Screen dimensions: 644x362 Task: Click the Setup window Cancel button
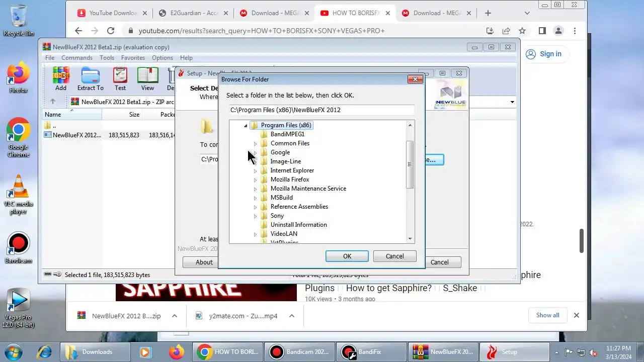(x=439, y=262)
